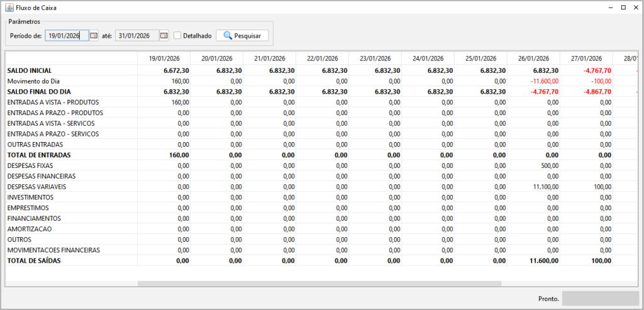Screen dimensions: 644x310
Task: Click the Java app icon in title bar
Action: [8, 7]
